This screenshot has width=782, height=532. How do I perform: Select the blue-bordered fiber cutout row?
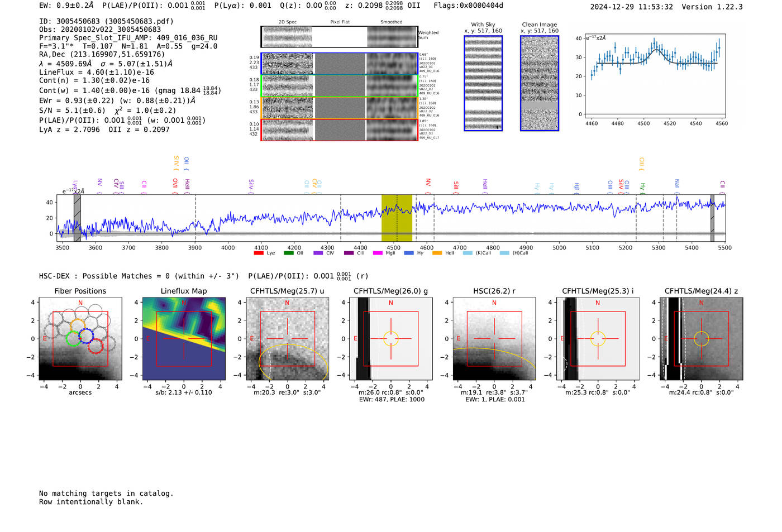pos(339,64)
